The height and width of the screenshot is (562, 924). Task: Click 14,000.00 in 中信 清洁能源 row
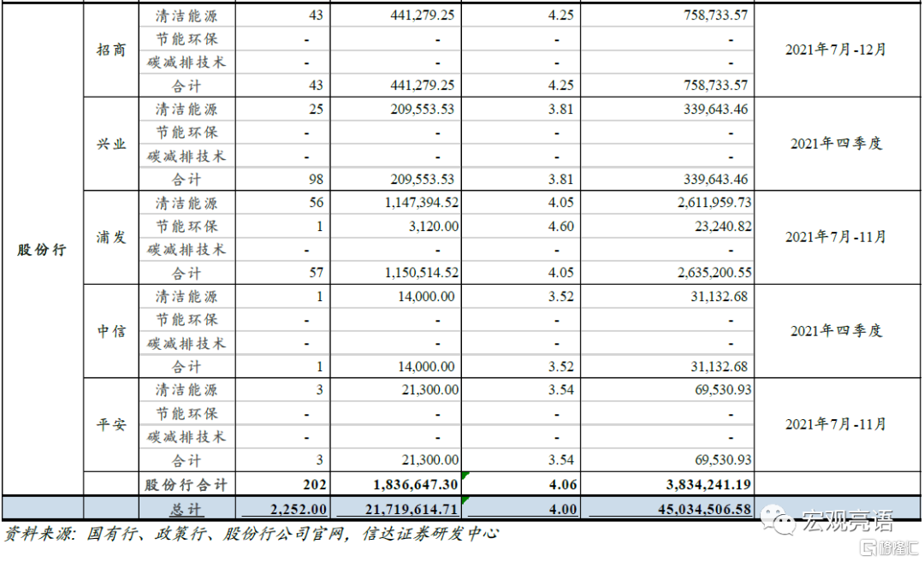pyautogui.click(x=426, y=296)
